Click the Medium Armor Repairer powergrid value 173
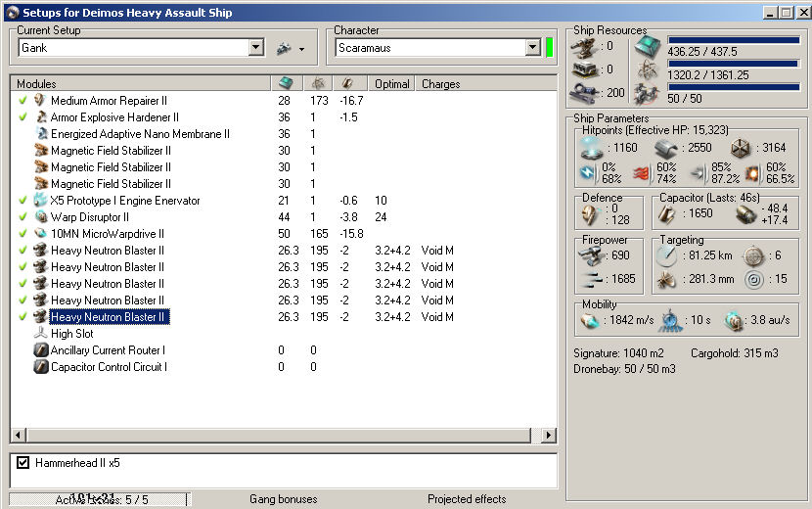 (x=319, y=100)
